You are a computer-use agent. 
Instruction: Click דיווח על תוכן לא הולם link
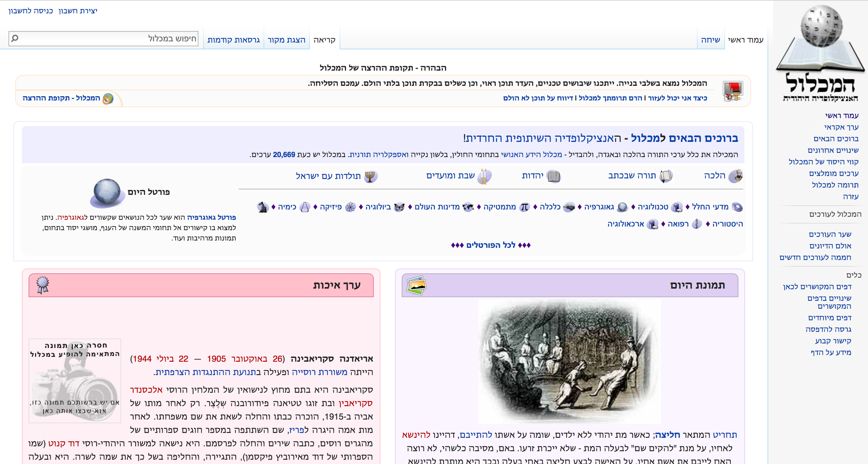(538, 98)
